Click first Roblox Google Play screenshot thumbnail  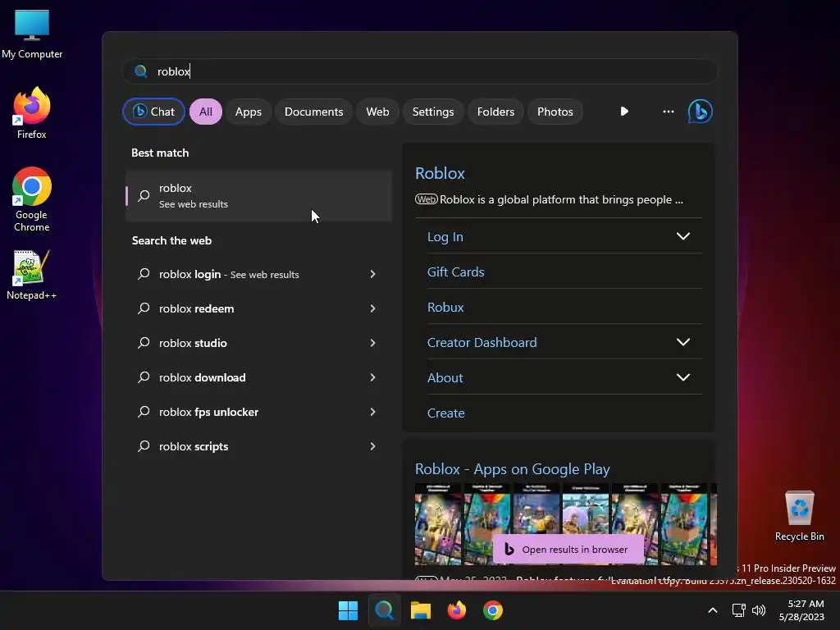pos(438,524)
